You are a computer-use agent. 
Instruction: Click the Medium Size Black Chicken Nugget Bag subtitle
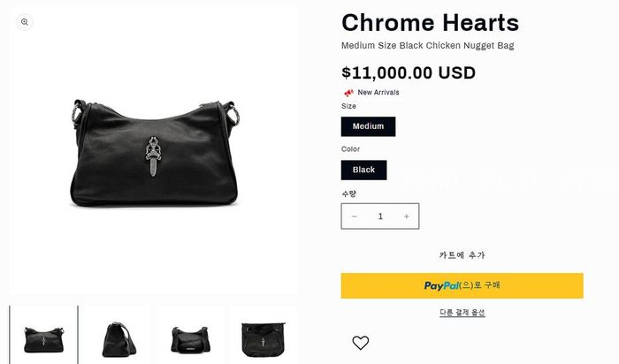pos(427,46)
